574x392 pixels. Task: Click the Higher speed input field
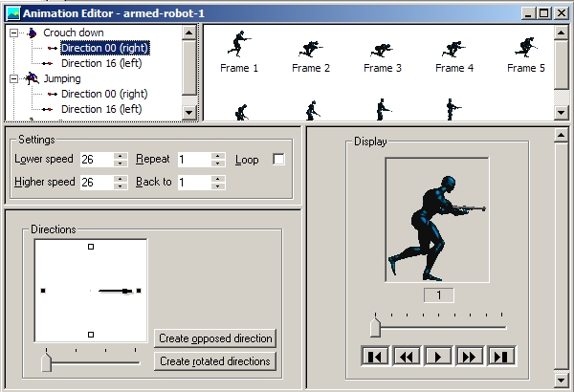point(97,183)
